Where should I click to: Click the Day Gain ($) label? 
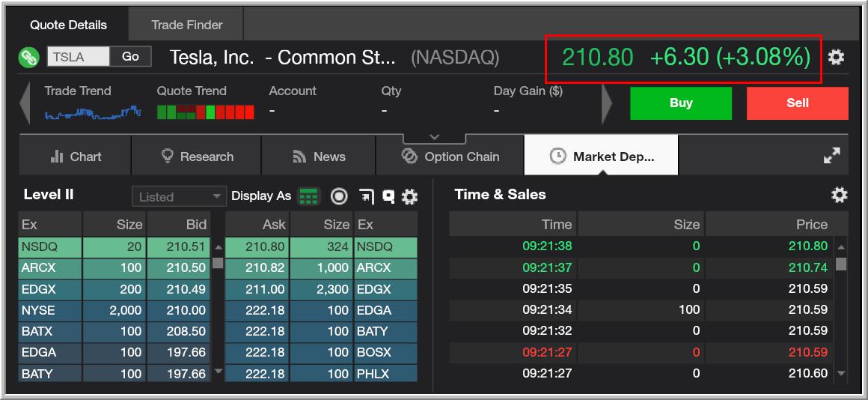(528, 91)
